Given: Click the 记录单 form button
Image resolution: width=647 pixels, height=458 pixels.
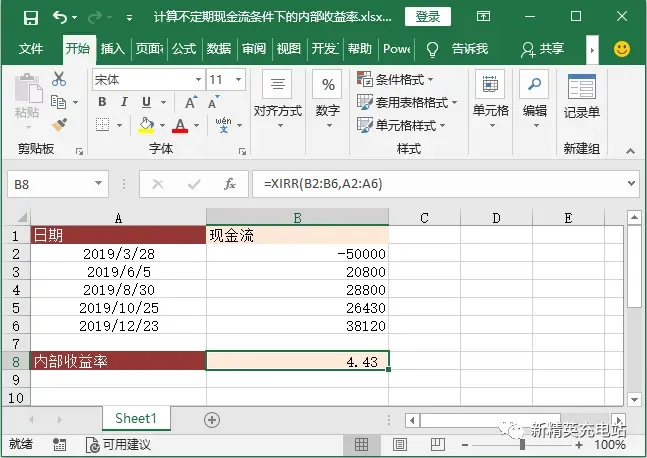Looking at the screenshot, I should tap(581, 95).
